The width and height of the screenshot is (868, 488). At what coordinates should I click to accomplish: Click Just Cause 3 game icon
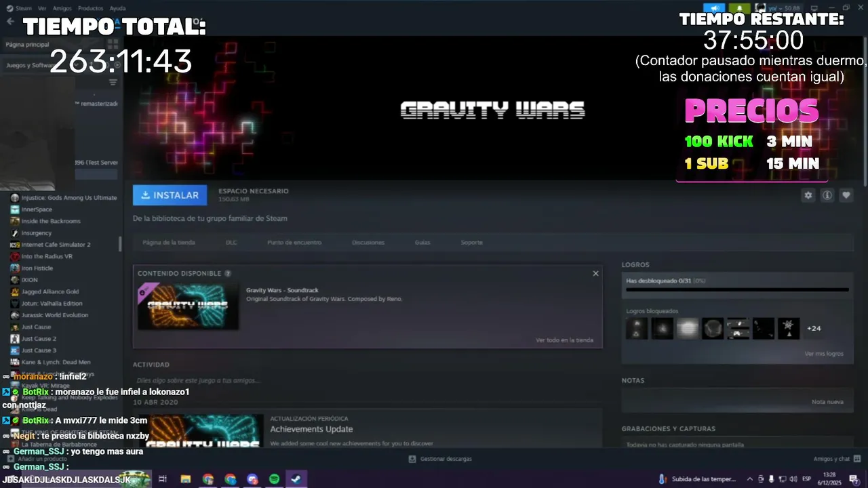point(15,350)
